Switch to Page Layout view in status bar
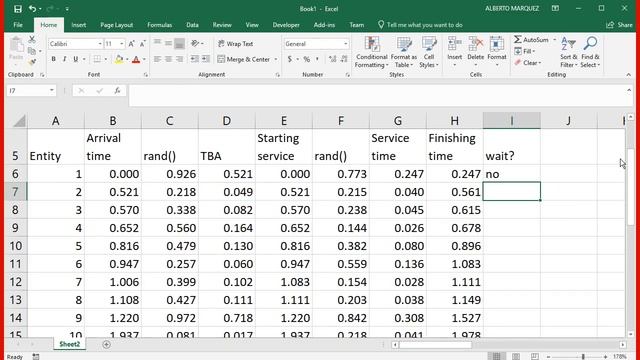Viewport: 640px width, 360px height. tap(516, 356)
